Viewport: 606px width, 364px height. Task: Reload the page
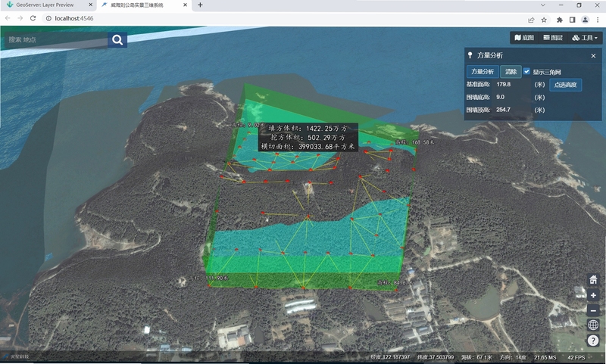tap(33, 18)
